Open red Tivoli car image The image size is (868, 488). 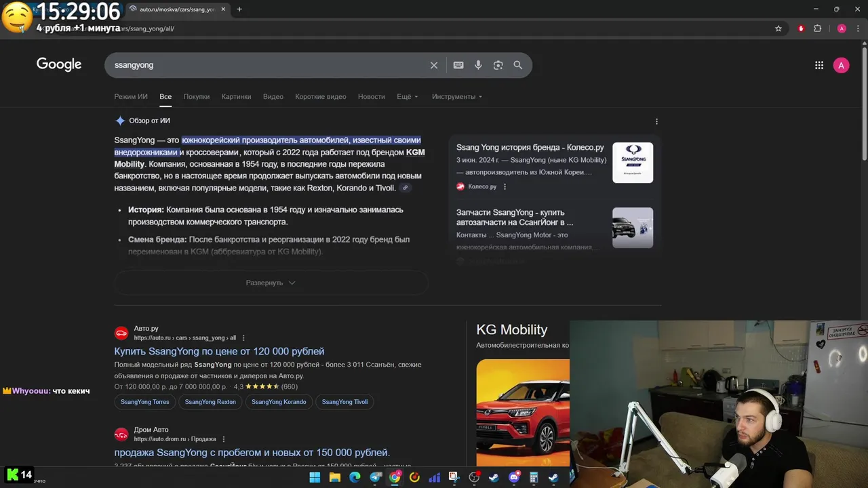point(523,412)
